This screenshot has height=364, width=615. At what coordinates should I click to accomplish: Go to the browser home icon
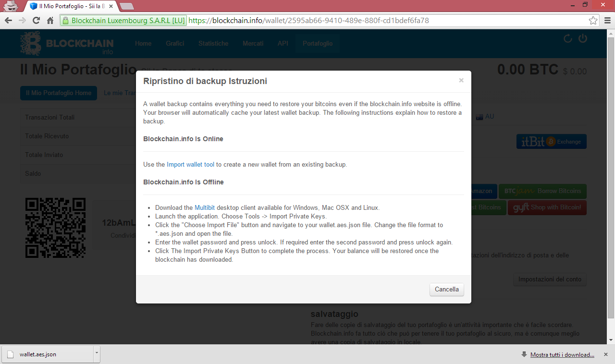(50, 21)
